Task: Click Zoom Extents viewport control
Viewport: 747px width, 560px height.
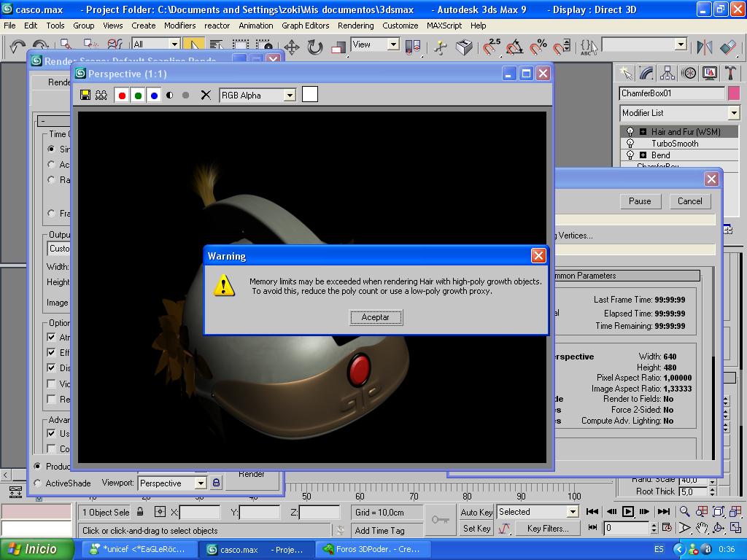Action: pyautogui.click(x=719, y=512)
